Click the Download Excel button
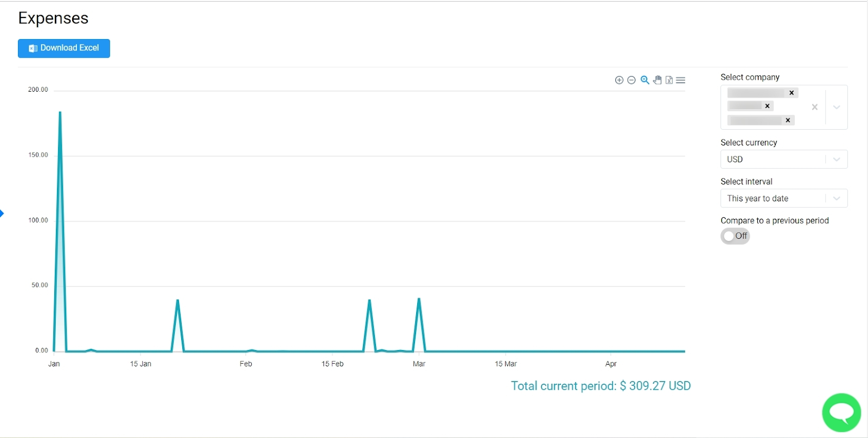868x438 pixels. pos(64,48)
